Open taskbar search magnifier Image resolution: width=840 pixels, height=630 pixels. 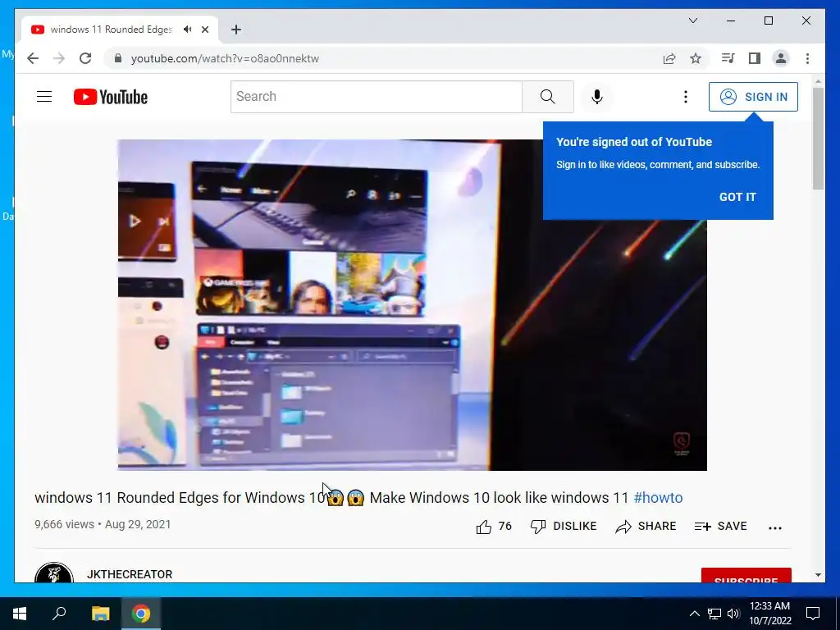point(59,614)
